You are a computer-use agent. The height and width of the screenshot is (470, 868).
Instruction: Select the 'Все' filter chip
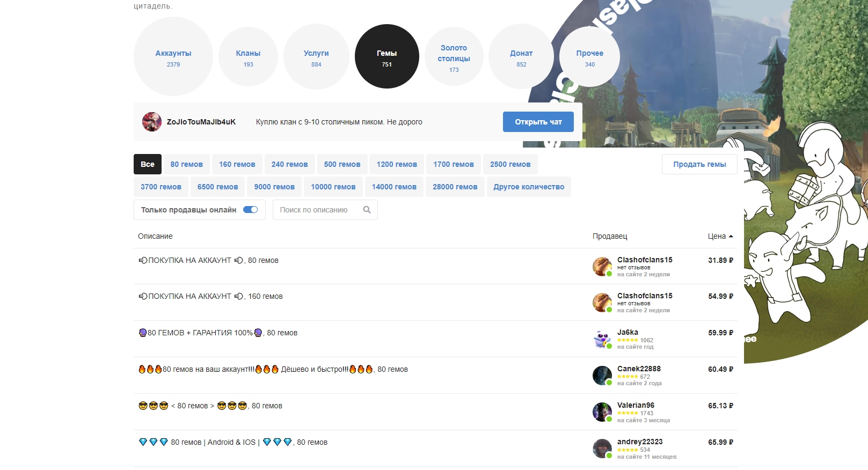pyautogui.click(x=147, y=164)
